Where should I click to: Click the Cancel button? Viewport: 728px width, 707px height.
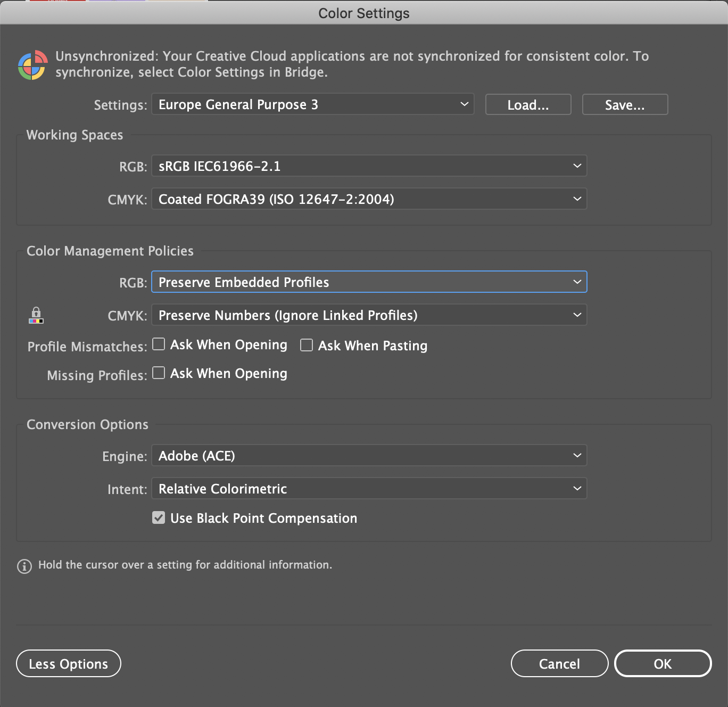[x=559, y=663]
